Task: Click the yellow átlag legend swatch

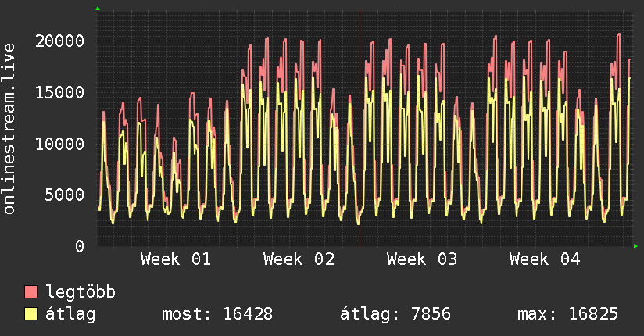Action: pos(31,314)
